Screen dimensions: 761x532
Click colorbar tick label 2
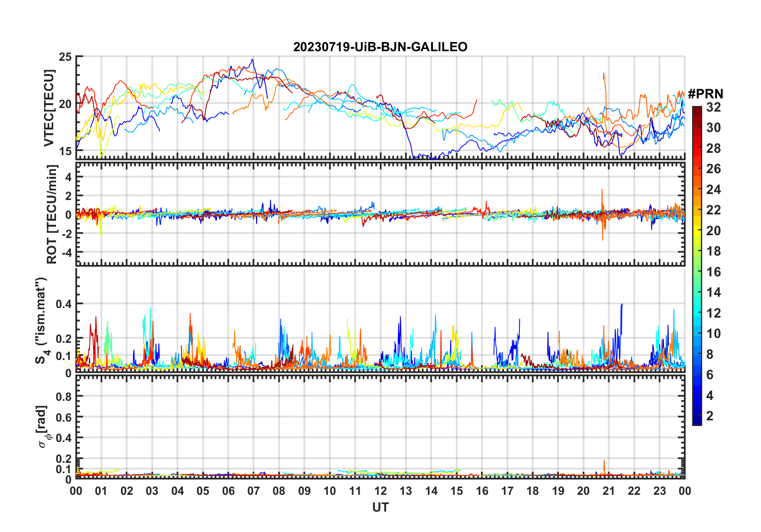pos(710,416)
